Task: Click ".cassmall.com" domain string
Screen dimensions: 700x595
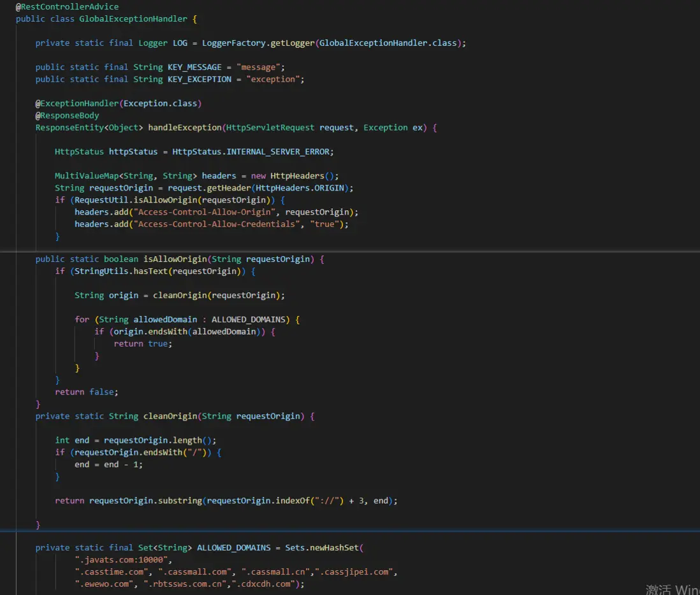Action: (x=194, y=571)
